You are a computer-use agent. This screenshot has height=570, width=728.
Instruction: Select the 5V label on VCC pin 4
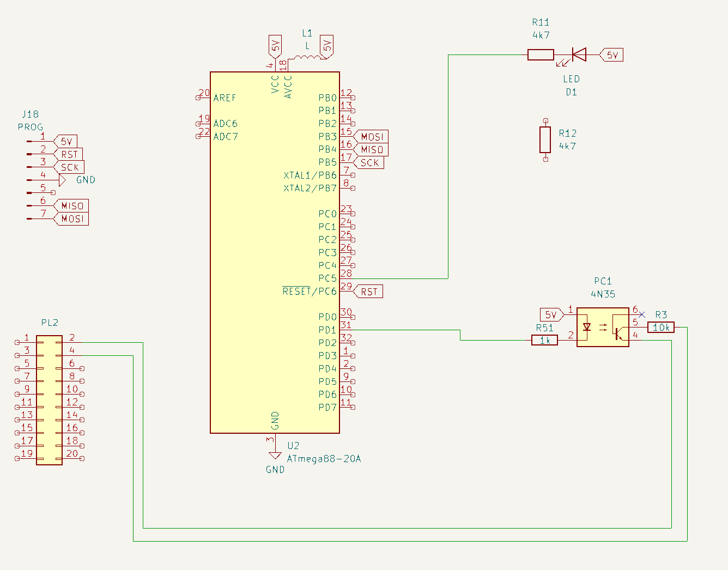(x=275, y=46)
